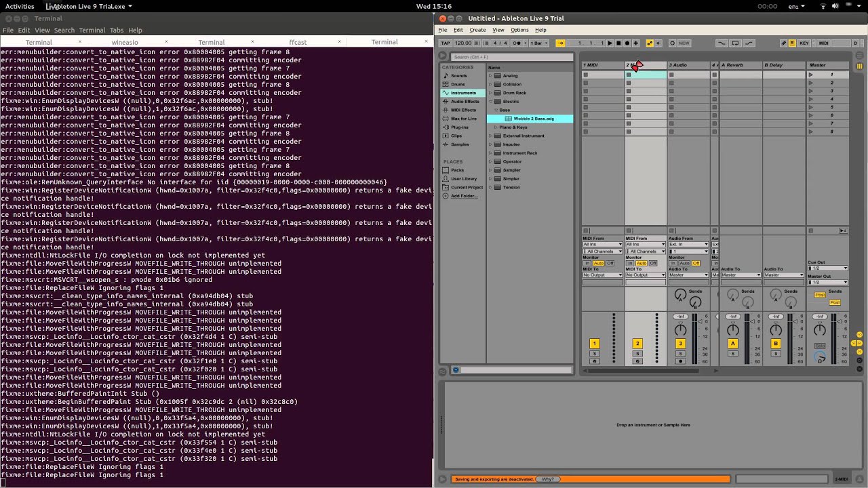
Task: Toggle the Follow arrow button
Action: 560,43
